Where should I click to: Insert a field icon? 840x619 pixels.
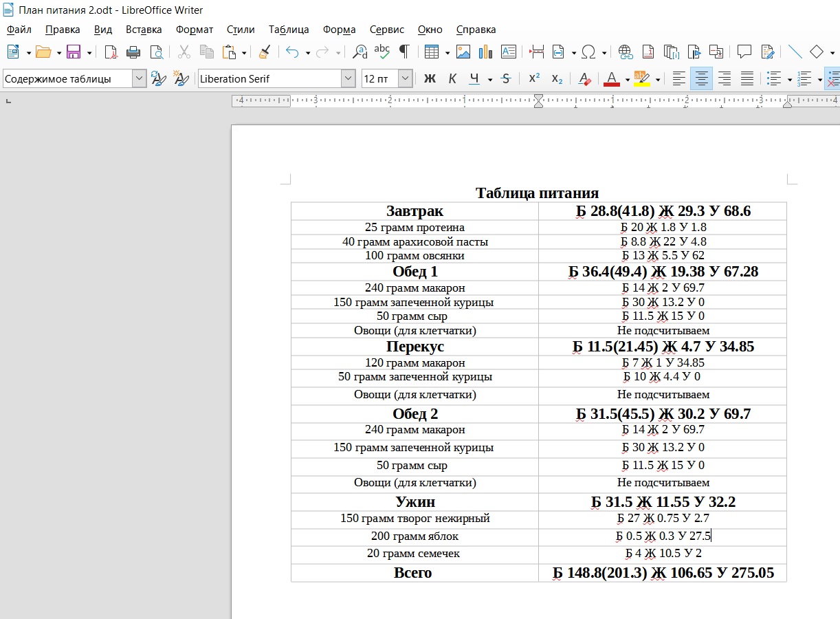[558, 52]
